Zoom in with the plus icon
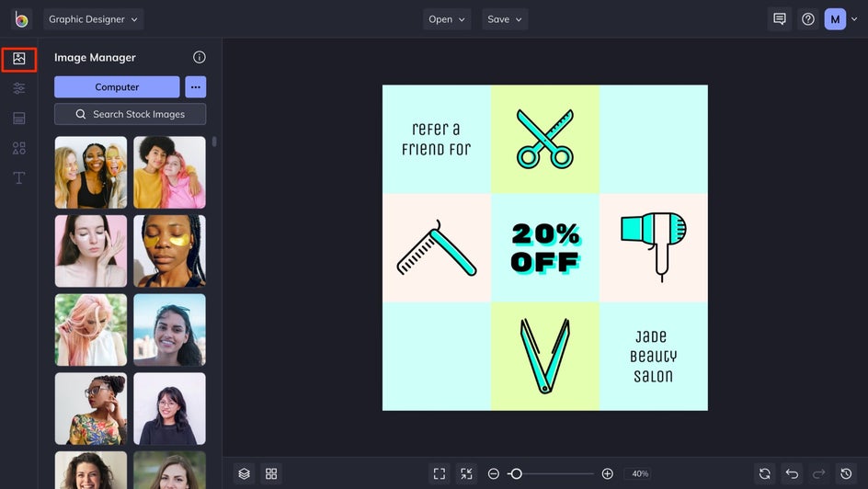The height and width of the screenshot is (489, 868). [607, 473]
